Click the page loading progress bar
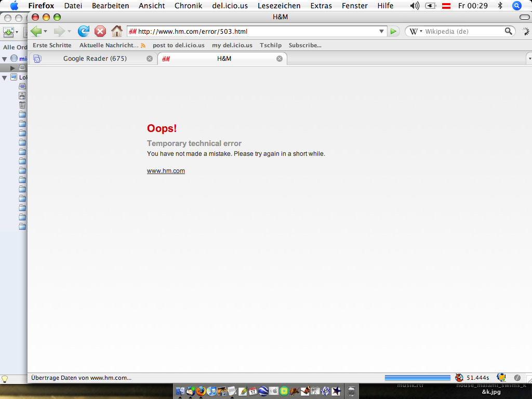This screenshot has width=532, height=399. (417, 378)
